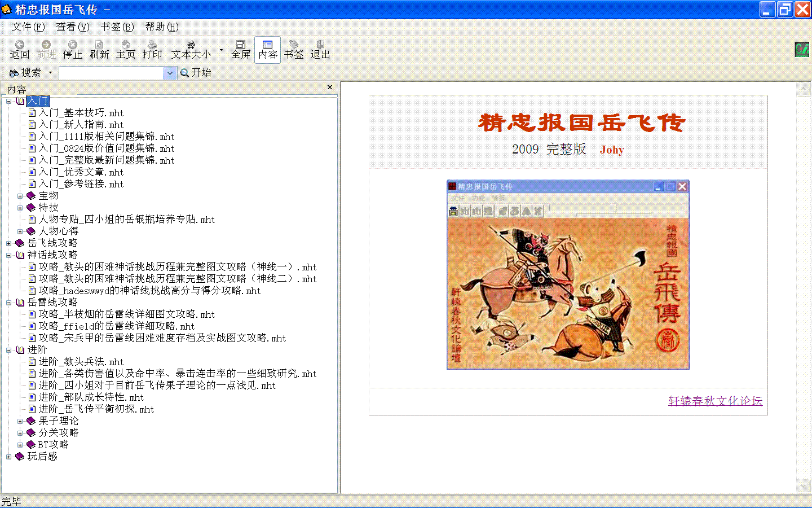
Task: Open the 书签 (Bookmarks) toolbar icon
Action: (294, 50)
